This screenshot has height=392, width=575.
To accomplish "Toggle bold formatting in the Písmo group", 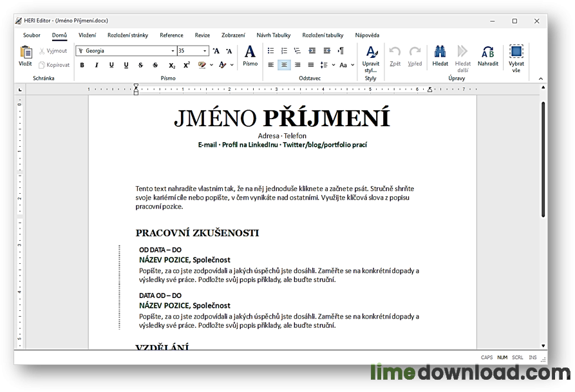I will click(82, 64).
